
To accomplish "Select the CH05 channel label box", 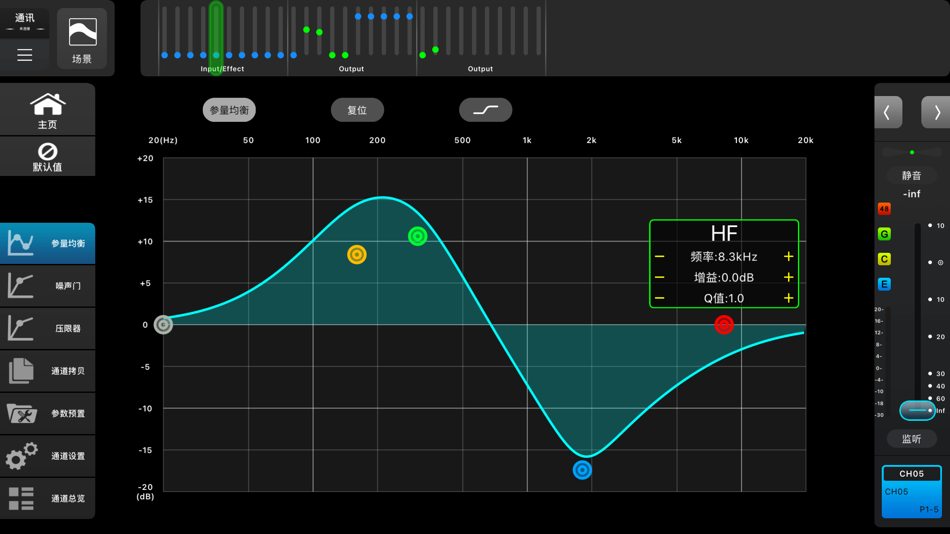I will point(911,491).
